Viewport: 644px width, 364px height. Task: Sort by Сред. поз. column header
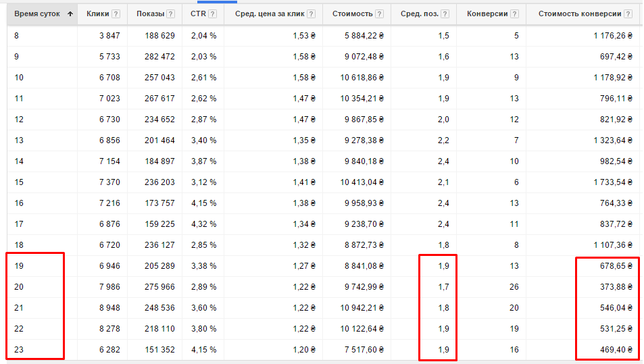(420, 14)
